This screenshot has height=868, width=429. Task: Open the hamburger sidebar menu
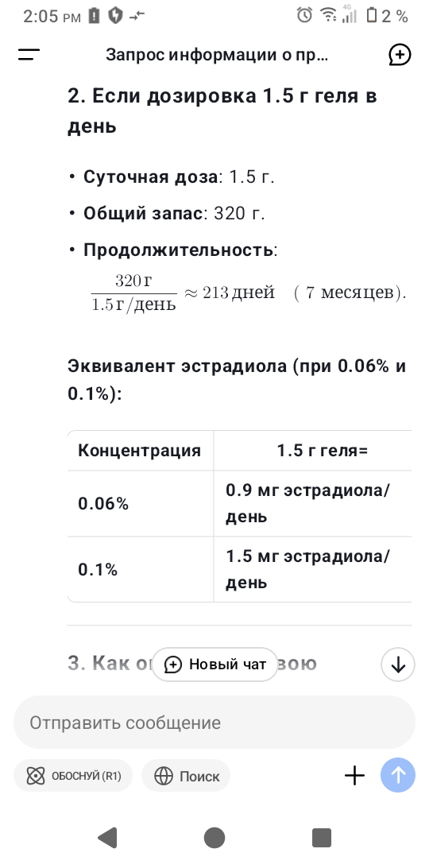[x=29, y=55]
